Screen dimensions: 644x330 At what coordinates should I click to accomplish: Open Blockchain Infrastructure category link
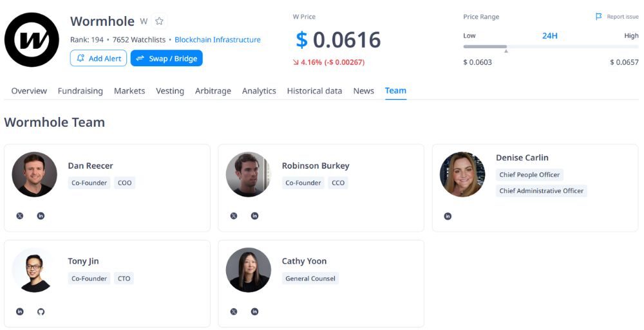coord(218,40)
